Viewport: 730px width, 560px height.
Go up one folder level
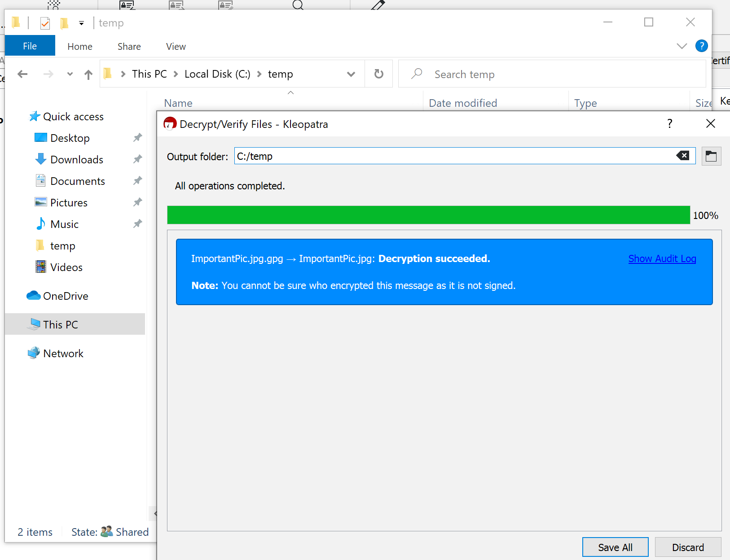click(x=88, y=74)
